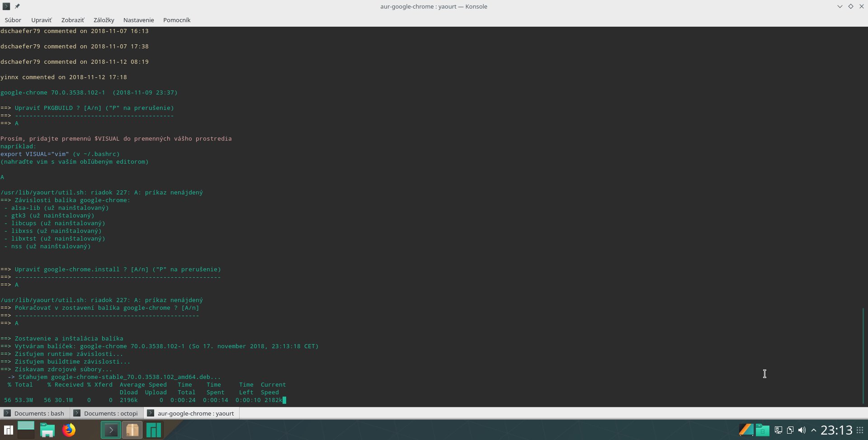The width and height of the screenshot is (868, 440).
Task: Click the 'Zostavenie a inštalácia balíka' line
Action: [x=62, y=338]
